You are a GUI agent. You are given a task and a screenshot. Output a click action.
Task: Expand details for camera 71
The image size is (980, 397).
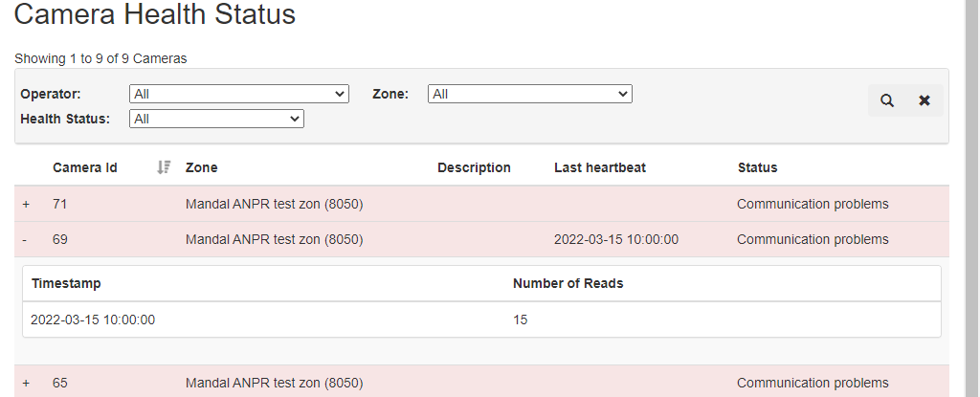(26, 205)
